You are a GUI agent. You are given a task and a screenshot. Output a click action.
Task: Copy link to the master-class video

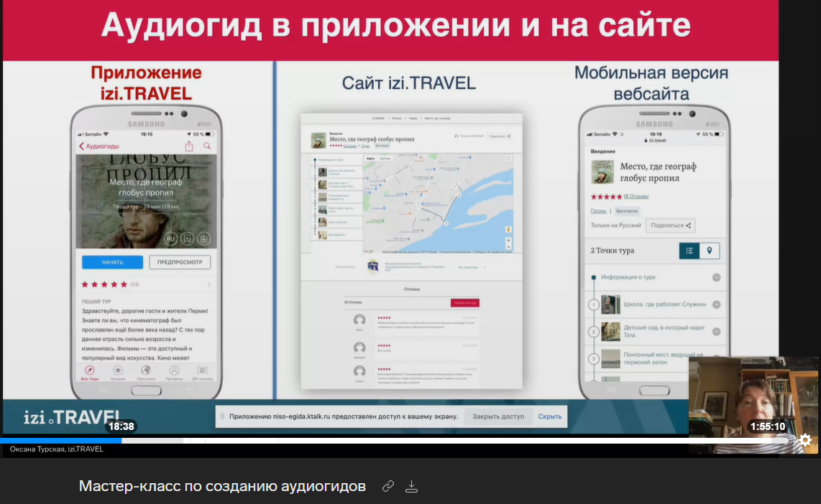pyautogui.click(x=388, y=487)
